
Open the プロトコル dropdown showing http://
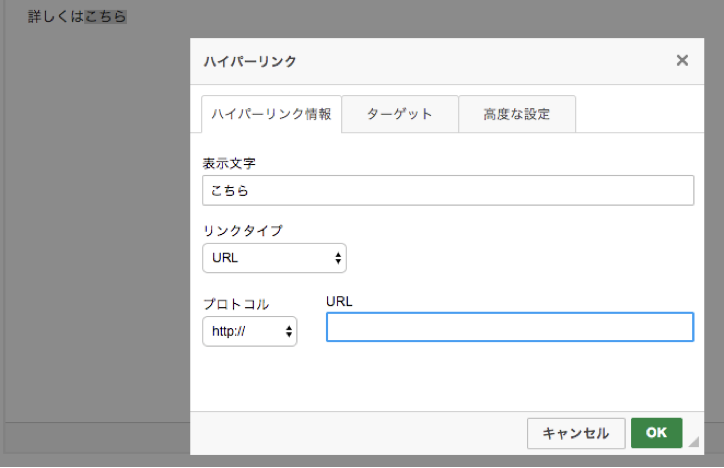[x=249, y=332]
